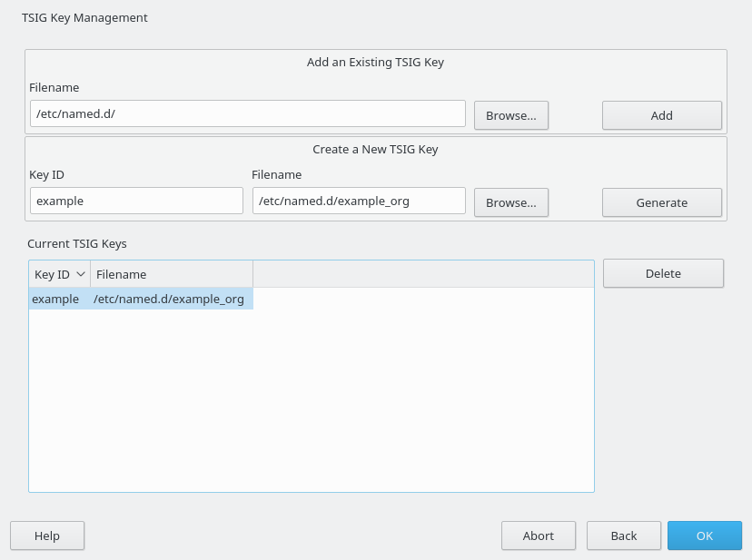Sort table by Filename column header
Screen dimensions: 752x560
tap(172, 274)
